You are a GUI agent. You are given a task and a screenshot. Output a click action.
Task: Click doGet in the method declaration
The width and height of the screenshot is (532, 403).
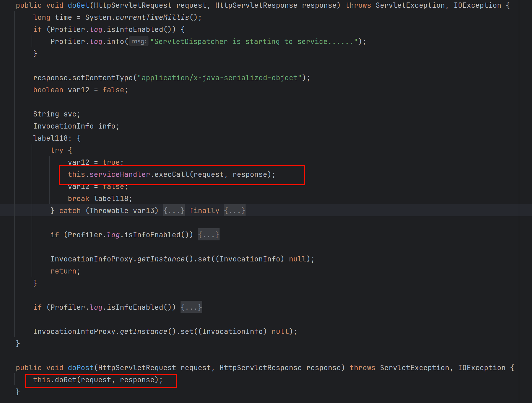(x=78, y=5)
